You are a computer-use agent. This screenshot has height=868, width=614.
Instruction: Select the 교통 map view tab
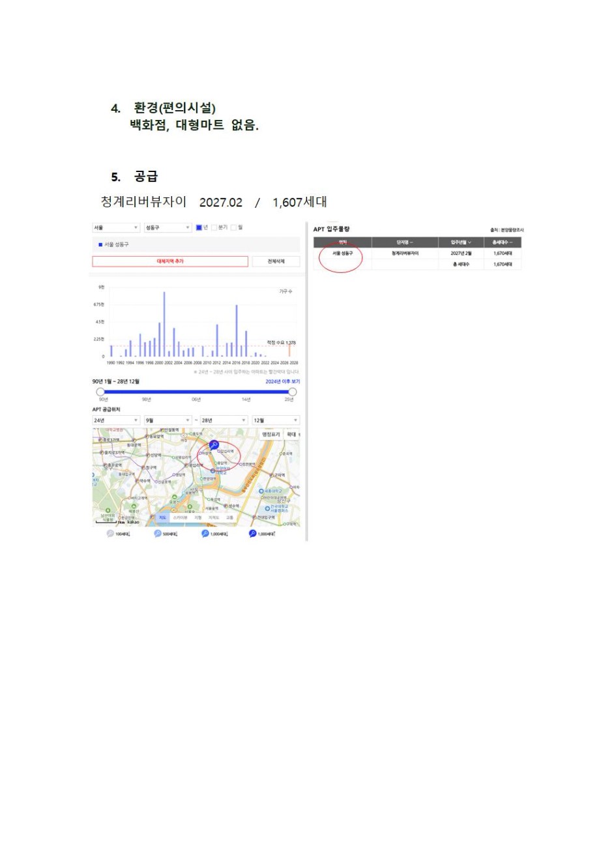click(x=229, y=517)
